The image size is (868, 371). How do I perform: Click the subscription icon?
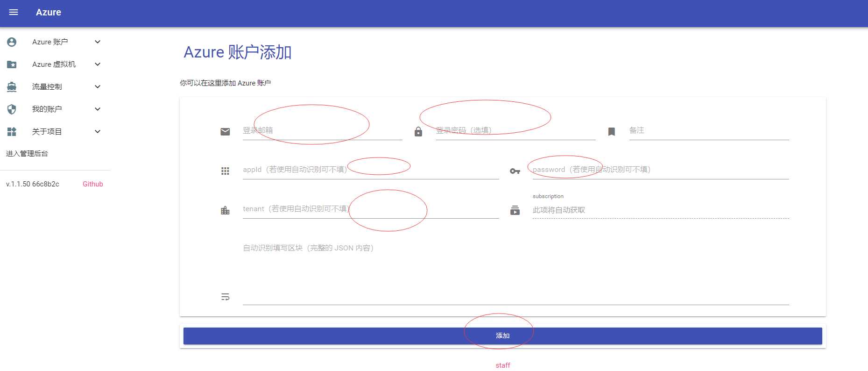tap(515, 210)
